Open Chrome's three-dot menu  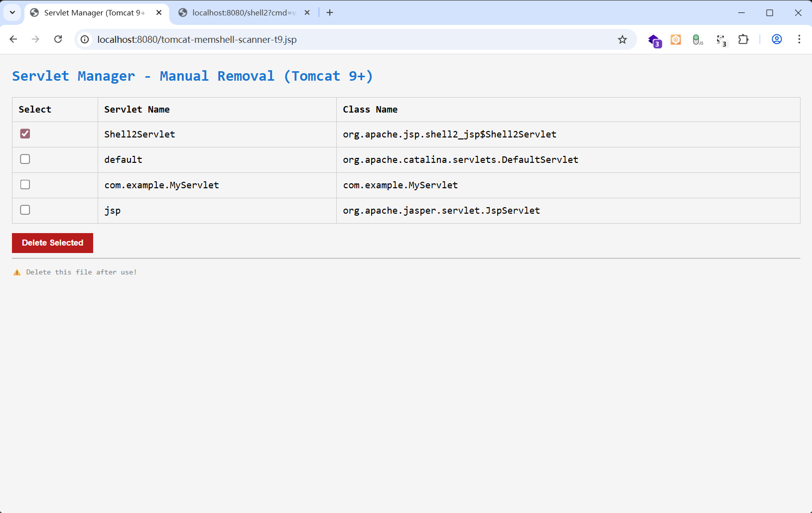coord(799,39)
